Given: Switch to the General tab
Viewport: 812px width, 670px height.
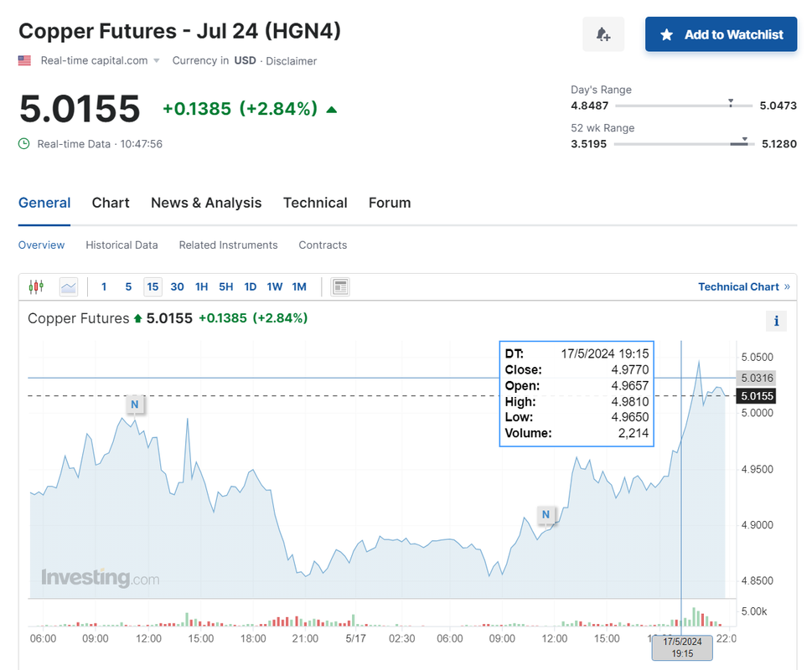Looking at the screenshot, I should pos(44,203).
